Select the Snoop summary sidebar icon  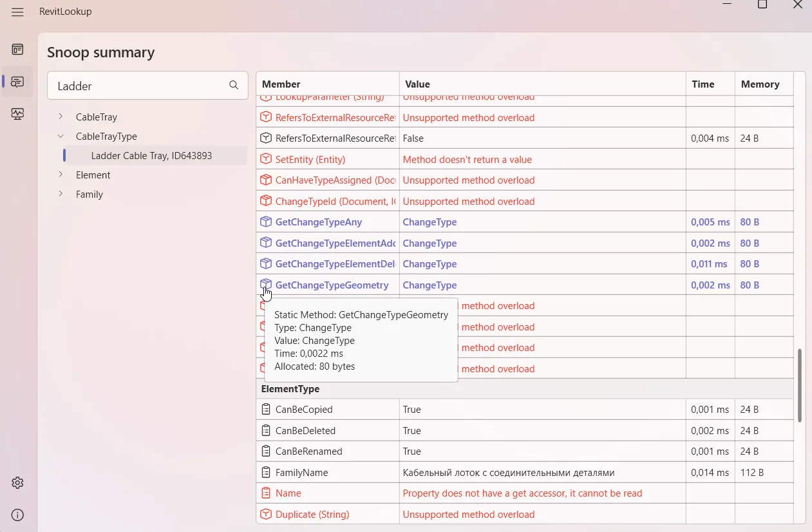[17, 82]
